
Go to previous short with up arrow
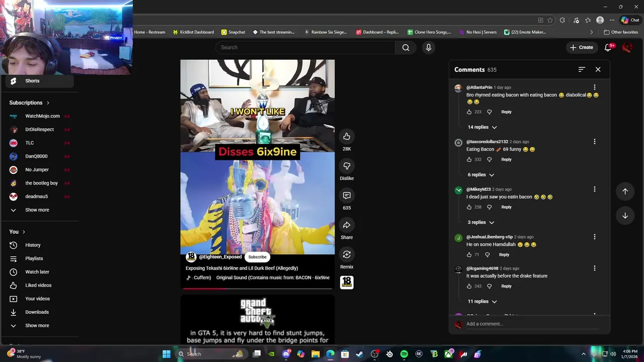pos(625,191)
